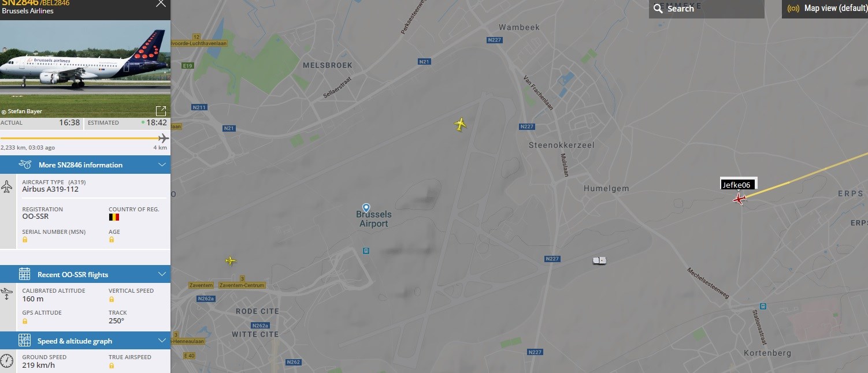This screenshot has width=868, height=373.
Task: Open the aircraft photo in full size
Action: [161, 111]
